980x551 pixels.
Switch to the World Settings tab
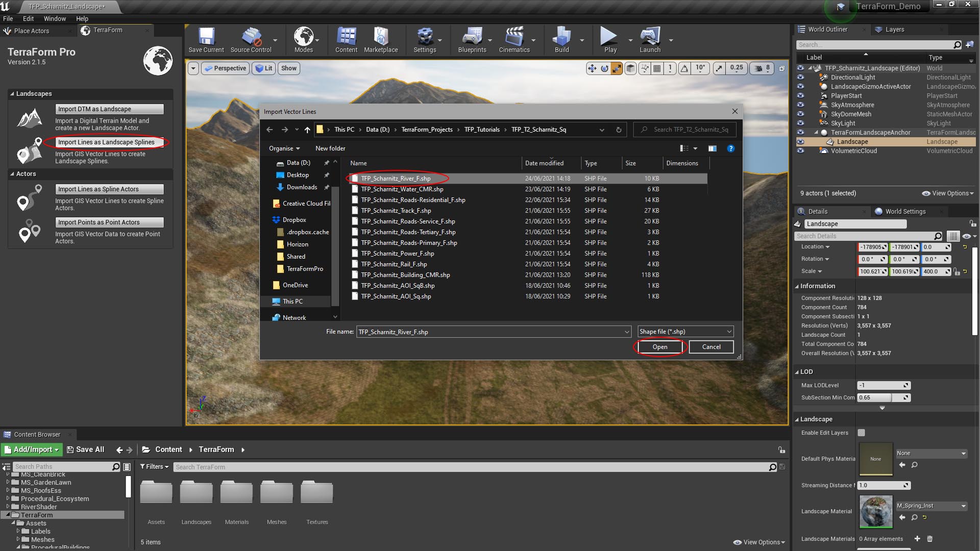(905, 212)
